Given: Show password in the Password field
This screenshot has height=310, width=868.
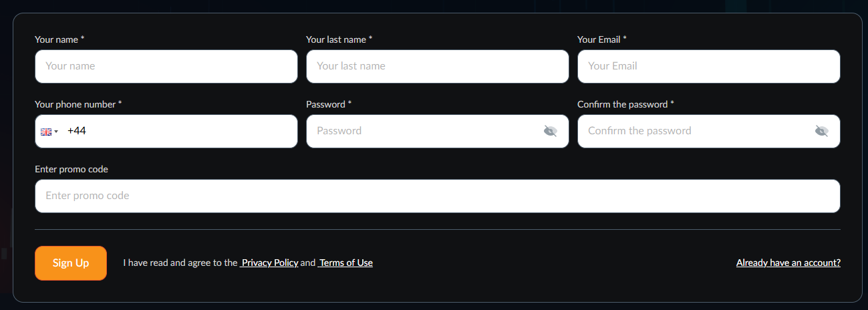Looking at the screenshot, I should click(x=550, y=131).
